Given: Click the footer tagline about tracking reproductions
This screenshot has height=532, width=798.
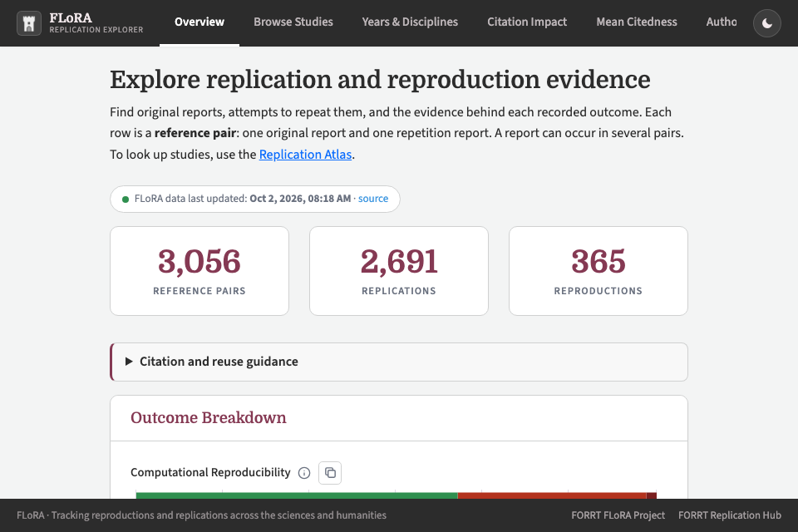Looking at the screenshot, I should point(201,515).
